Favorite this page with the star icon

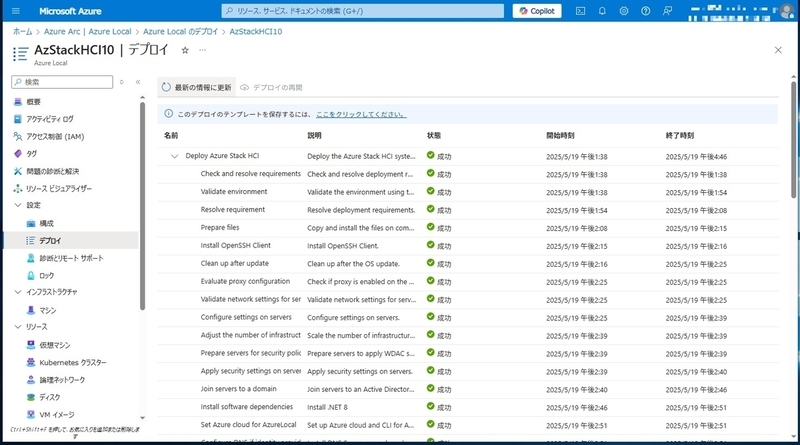coord(185,50)
